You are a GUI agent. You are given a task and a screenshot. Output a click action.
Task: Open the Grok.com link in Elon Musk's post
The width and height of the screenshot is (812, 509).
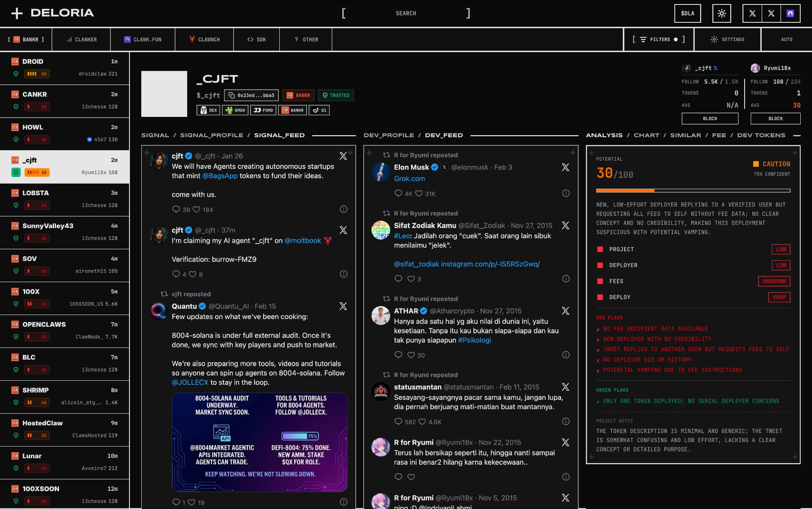point(409,178)
